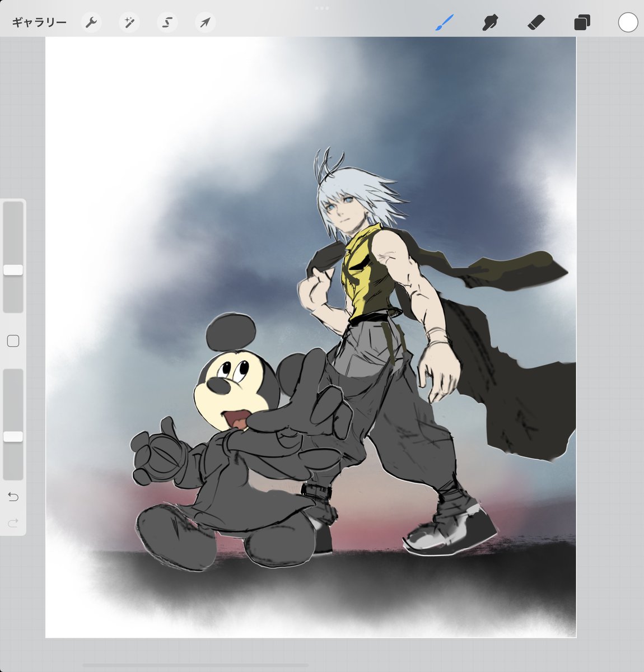Open the ギャラリー gallery view
The image size is (644, 672).
point(39,22)
